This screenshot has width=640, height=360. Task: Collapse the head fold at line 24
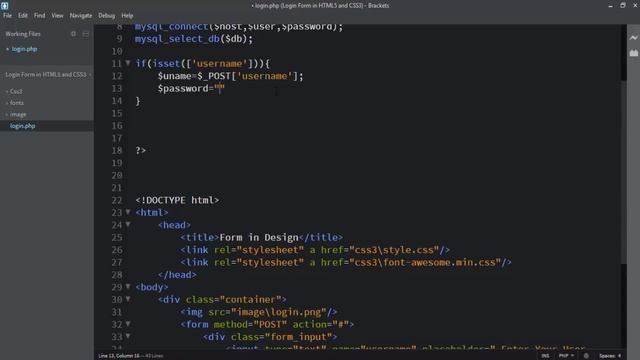pyautogui.click(x=128, y=224)
